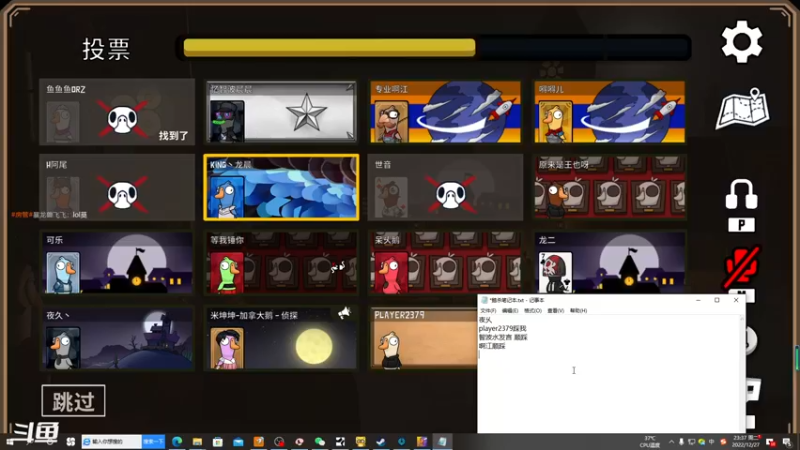The width and height of the screenshot is (800, 450).
Task: Open the orange question-mark taskbar app
Action: coord(259,441)
